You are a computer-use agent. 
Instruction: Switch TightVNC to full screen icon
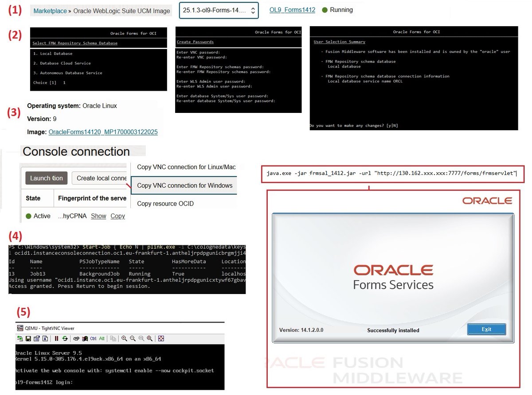tap(161, 338)
